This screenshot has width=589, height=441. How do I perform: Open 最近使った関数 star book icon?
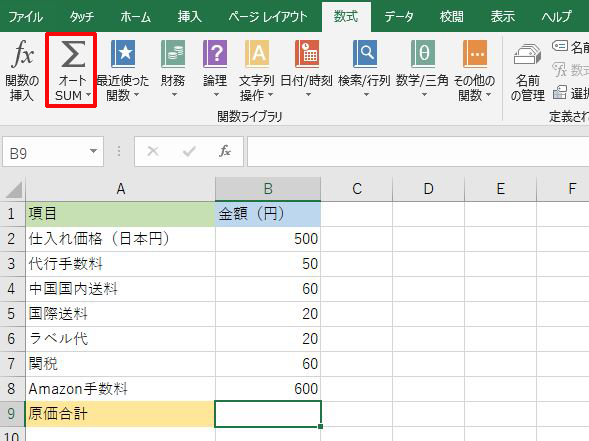pos(123,54)
